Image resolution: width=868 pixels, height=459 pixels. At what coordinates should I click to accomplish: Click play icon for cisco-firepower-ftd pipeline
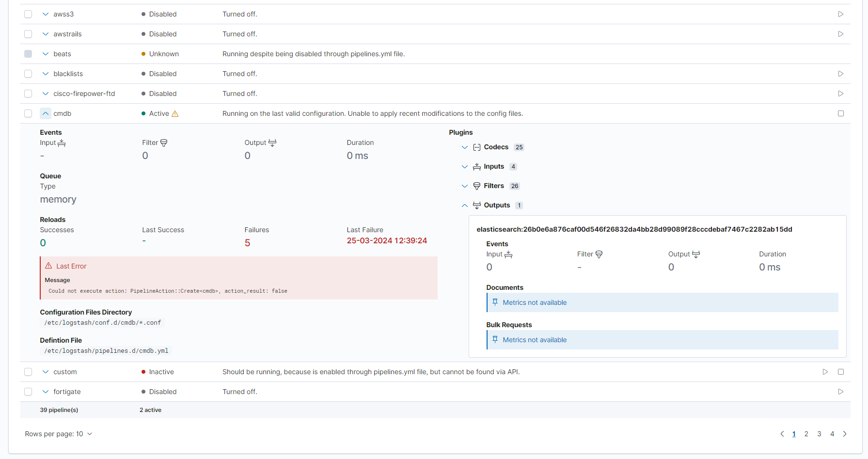pos(840,94)
